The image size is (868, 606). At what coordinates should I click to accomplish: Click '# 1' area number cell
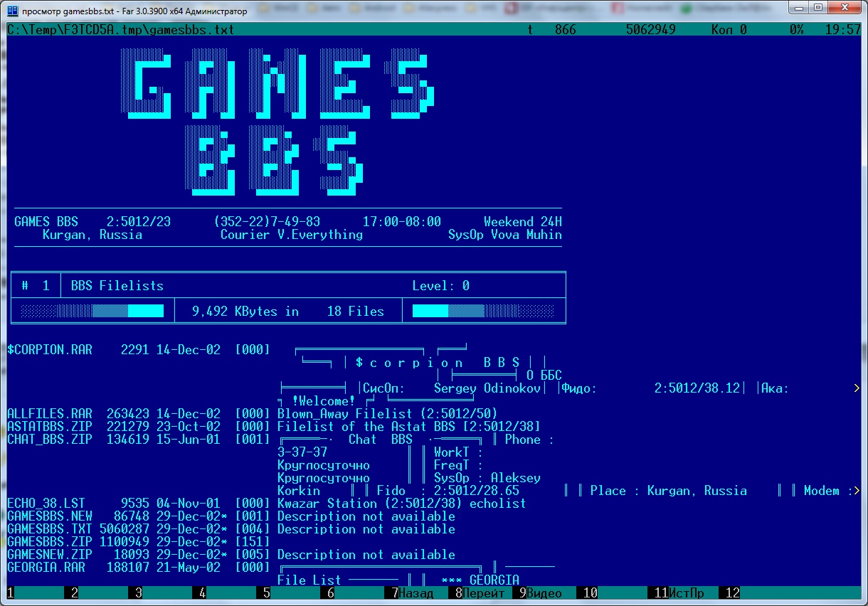click(x=36, y=286)
